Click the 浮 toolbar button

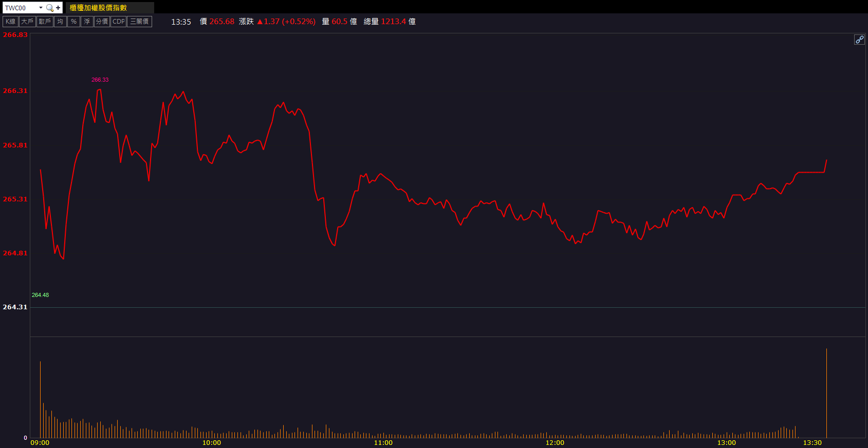87,22
